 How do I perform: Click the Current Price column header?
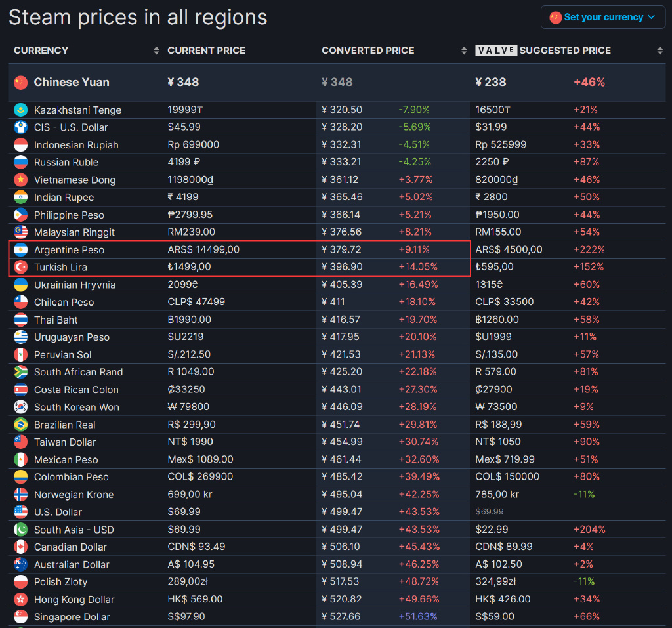[206, 51]
